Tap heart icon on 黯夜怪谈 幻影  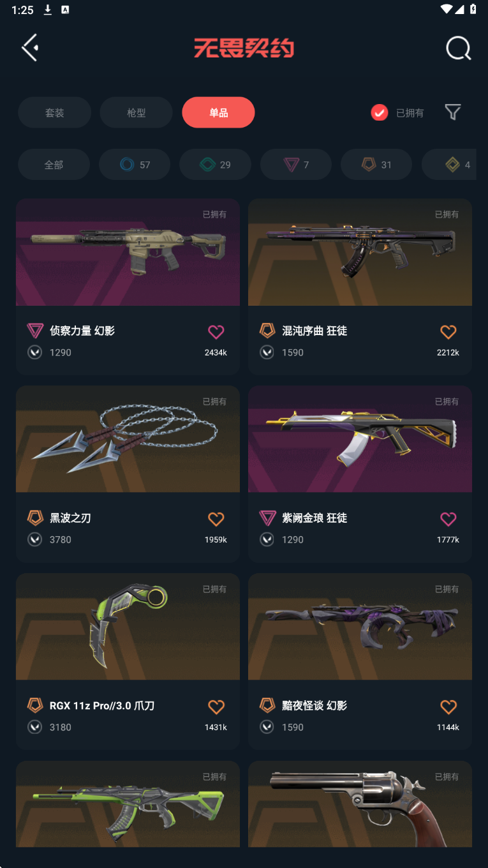coord(448,707)
